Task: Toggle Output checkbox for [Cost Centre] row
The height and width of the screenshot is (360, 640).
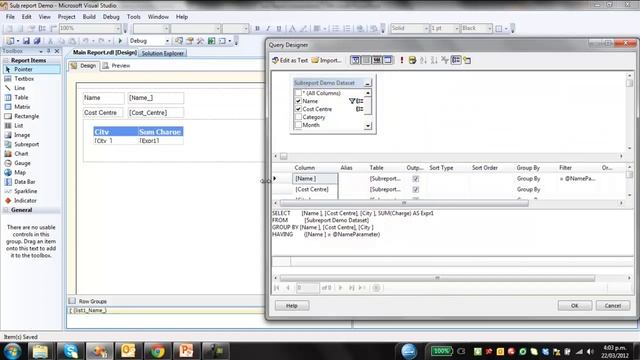Action: click(x=416, y=189)
